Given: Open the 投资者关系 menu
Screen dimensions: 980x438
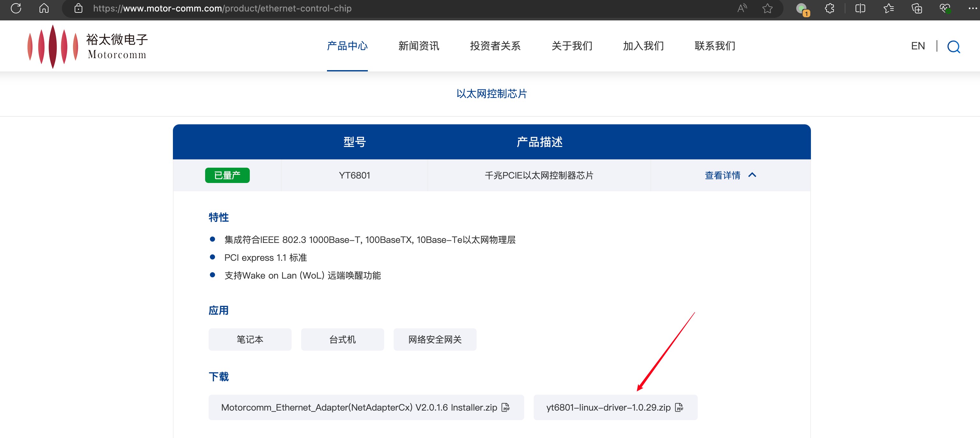Looking at the screenshot, I should (495, 46).
